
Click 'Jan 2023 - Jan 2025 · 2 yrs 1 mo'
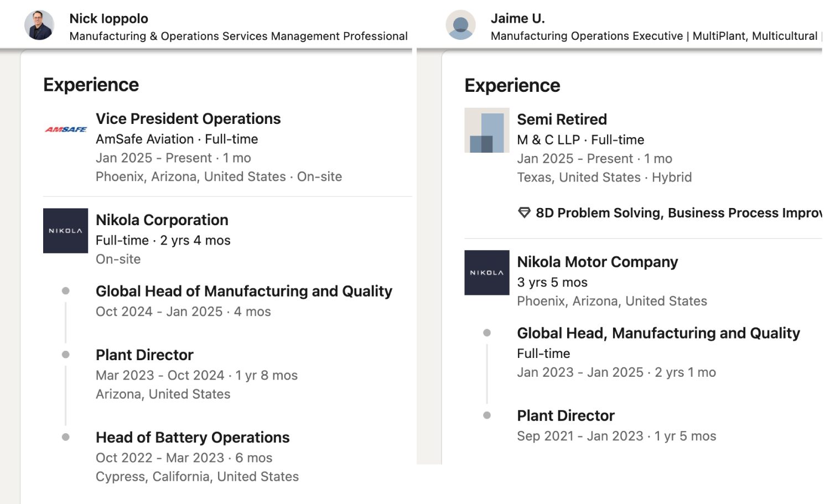point(616,372)
